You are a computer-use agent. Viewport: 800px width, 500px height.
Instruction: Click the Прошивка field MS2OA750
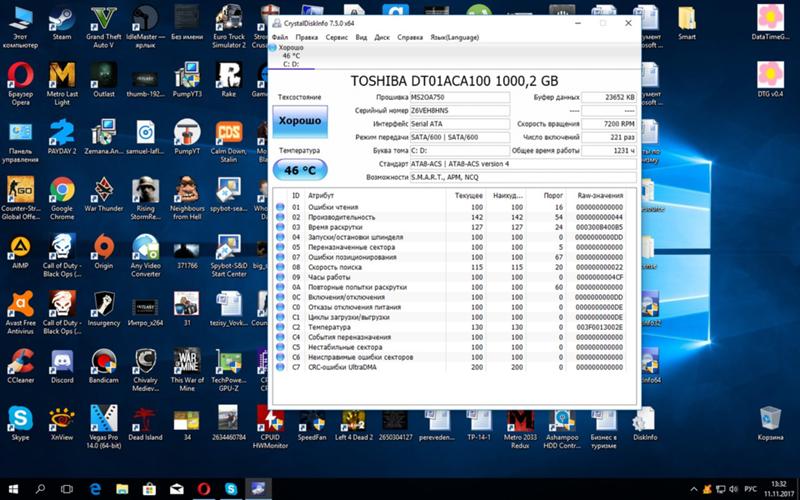pos(460,97)
